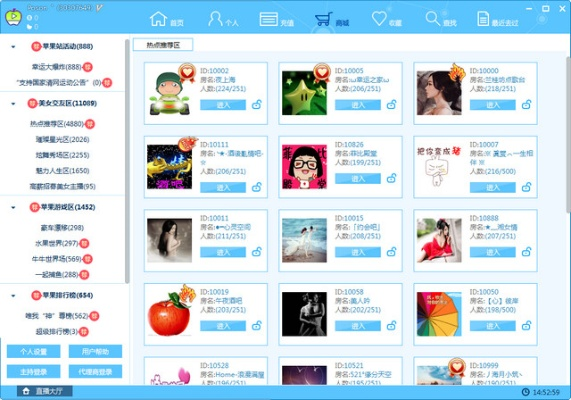This screenshot has width=571, height=400.
Task: Click the 个人设置 personal settings button
Action: pos(34,352)
